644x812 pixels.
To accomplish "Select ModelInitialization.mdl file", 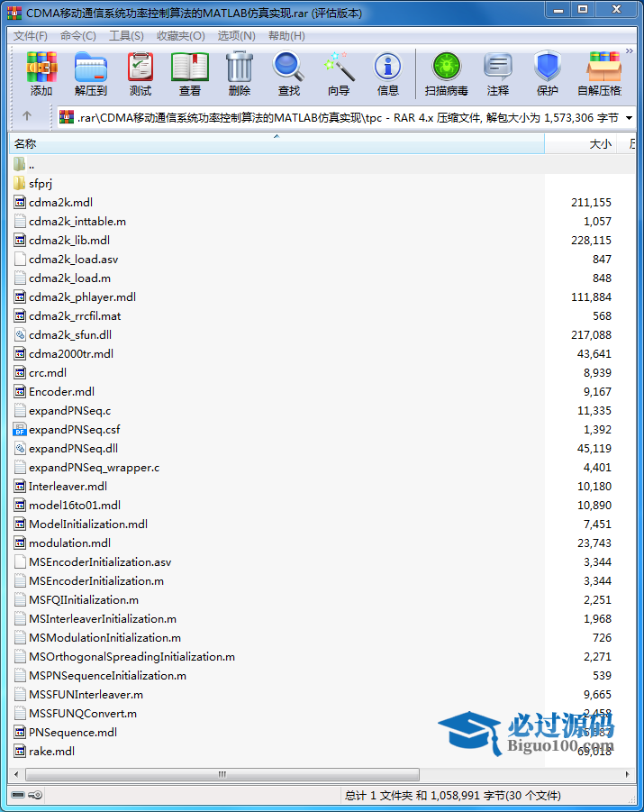I will 88,525.
